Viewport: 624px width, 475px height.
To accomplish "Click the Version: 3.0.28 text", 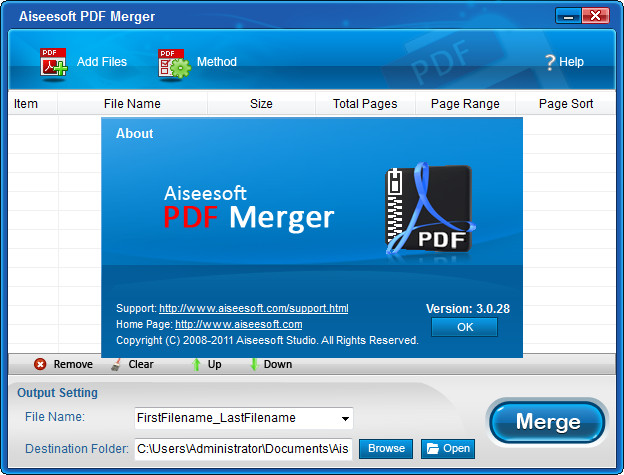I will click(468, 309).
